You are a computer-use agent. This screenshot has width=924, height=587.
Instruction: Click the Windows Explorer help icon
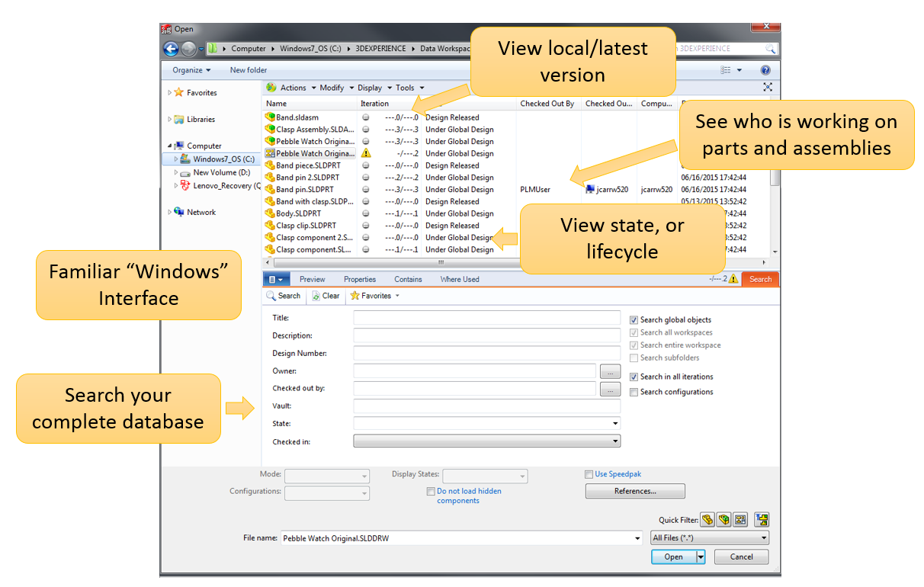click(x=765, y=70)
